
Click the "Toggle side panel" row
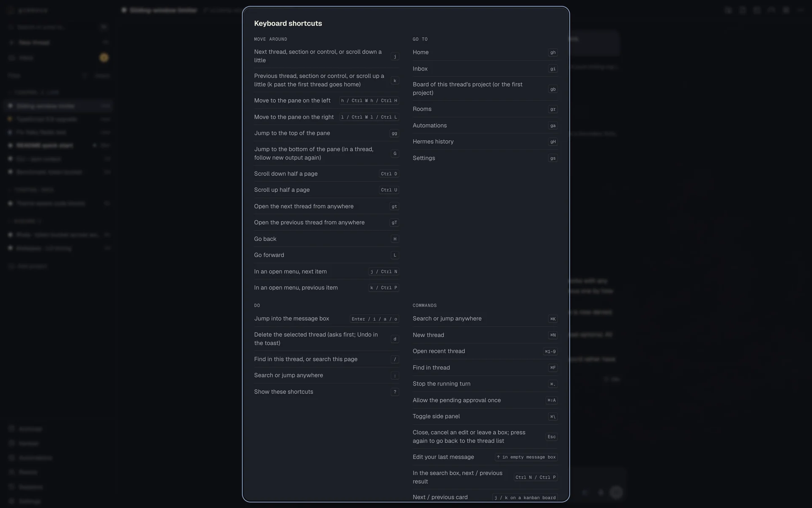point(485,417)
